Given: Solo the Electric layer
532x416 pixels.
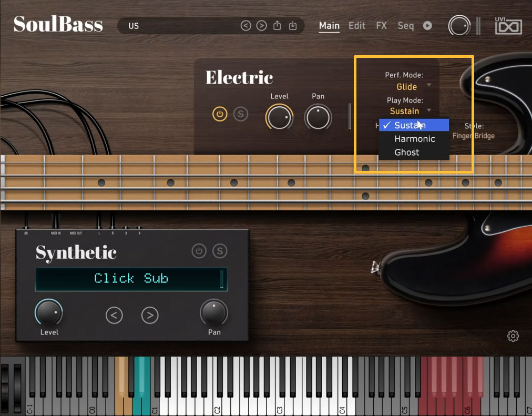Looking at the screenshot, I should coord(241,114).
